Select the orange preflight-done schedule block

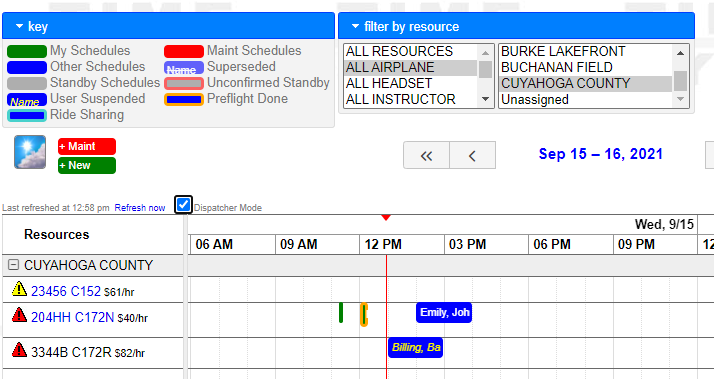pos(364,314)
